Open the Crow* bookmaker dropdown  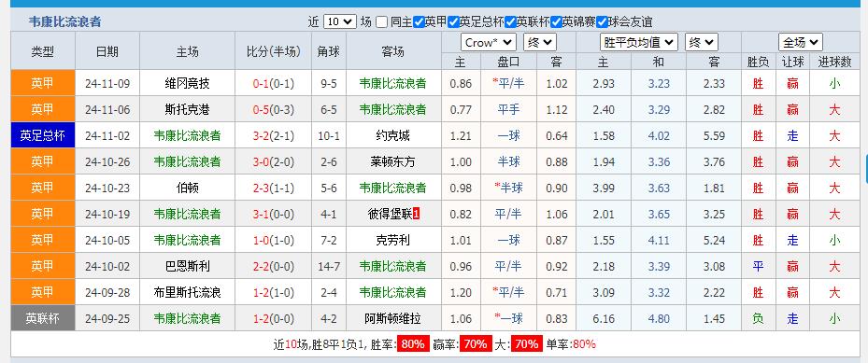click(489, 43)
